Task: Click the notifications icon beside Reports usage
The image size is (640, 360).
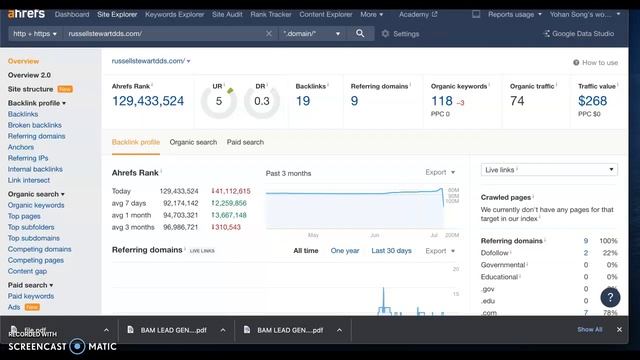Action: [x=476, y=14]
